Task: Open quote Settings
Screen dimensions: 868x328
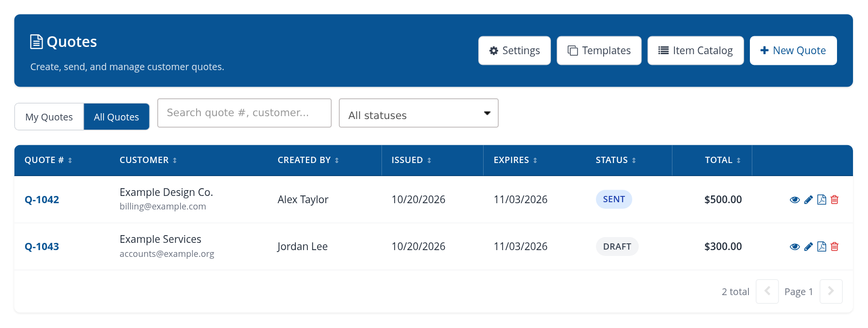Action: [515, 50]
